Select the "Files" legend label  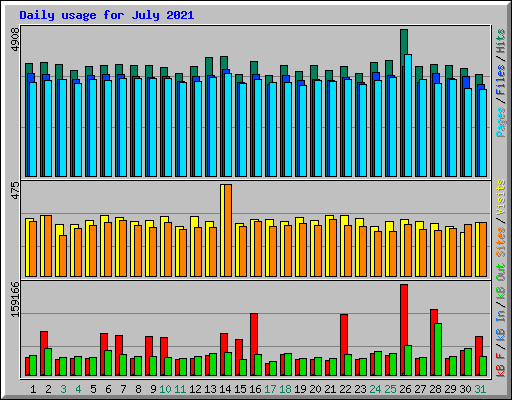(x=501, y=80)
